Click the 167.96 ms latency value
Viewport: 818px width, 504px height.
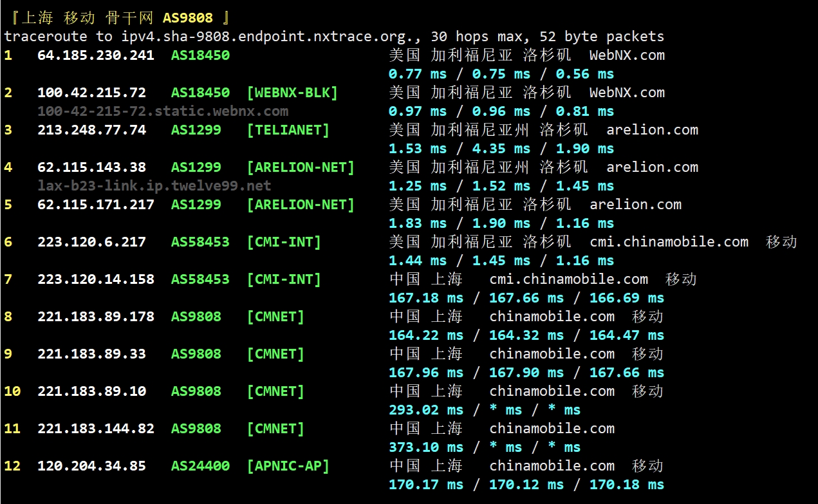[426, 373]
